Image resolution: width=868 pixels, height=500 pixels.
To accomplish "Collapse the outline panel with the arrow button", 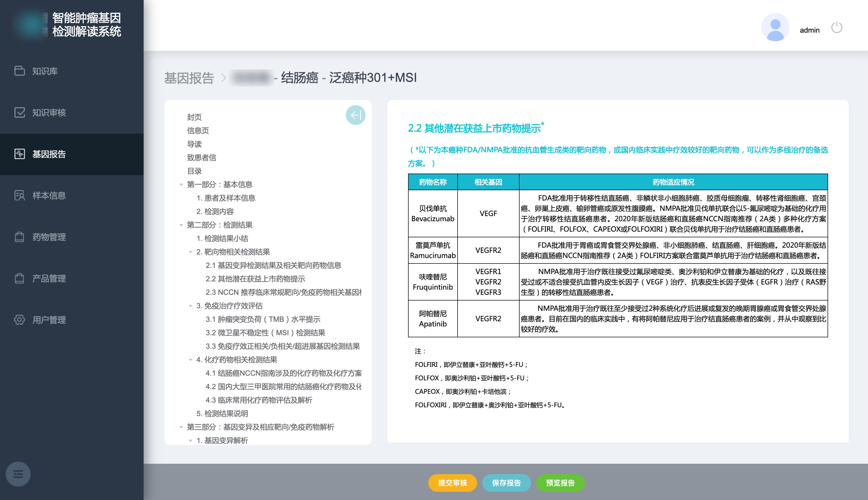I will [x=355, y=115].
